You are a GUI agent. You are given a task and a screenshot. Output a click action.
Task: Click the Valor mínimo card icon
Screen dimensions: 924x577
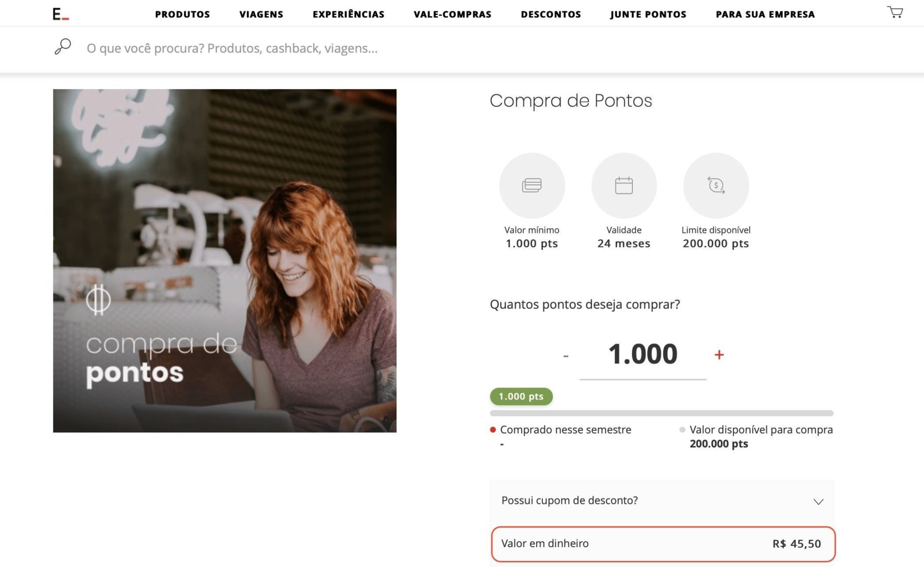[532, 185]
